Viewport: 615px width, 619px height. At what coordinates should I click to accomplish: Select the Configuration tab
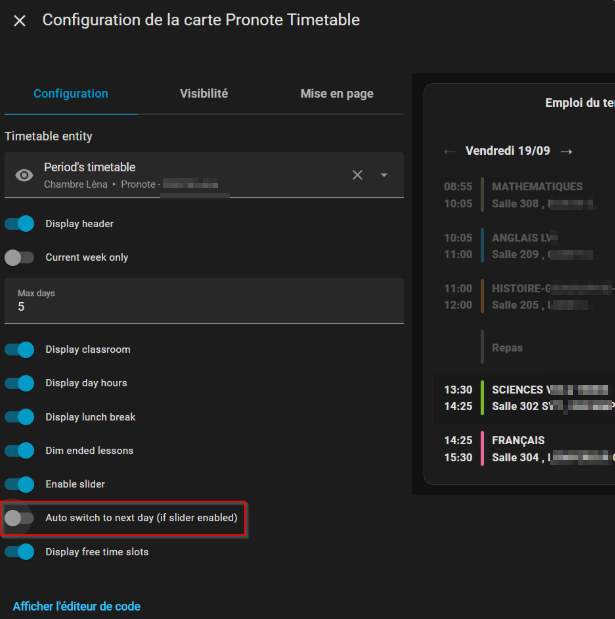(x=71, y=94)
